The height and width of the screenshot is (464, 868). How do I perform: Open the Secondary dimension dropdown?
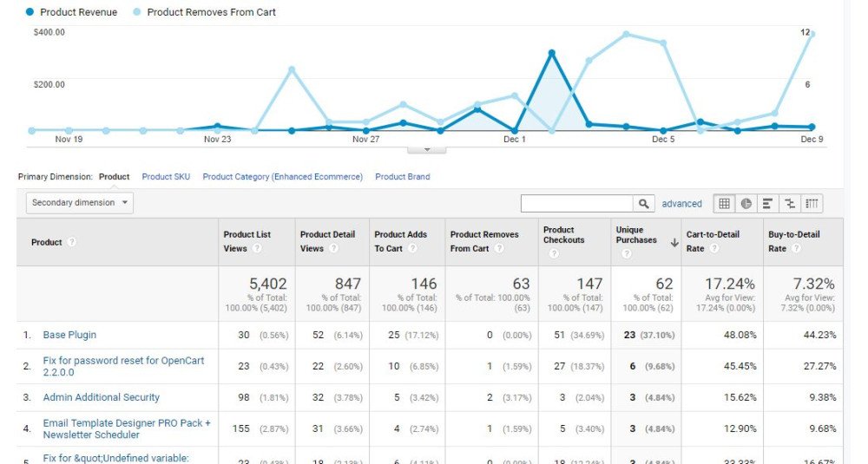tap(80, 203)
